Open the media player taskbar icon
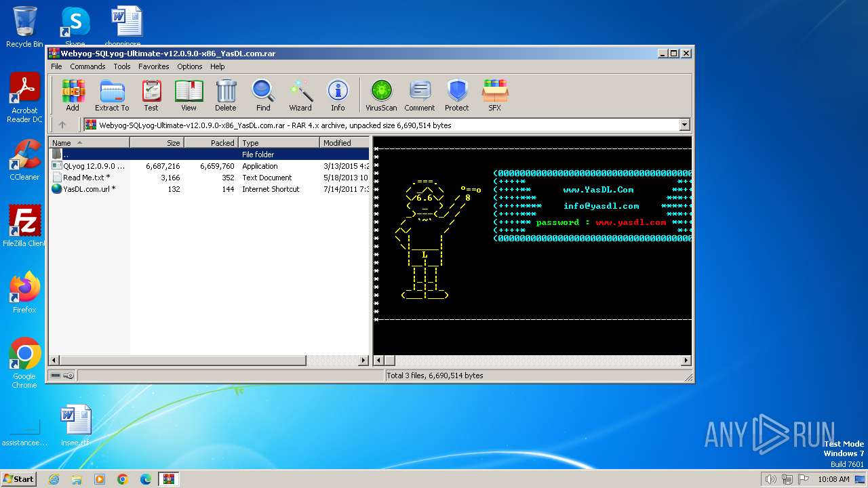 coord(100,479)
